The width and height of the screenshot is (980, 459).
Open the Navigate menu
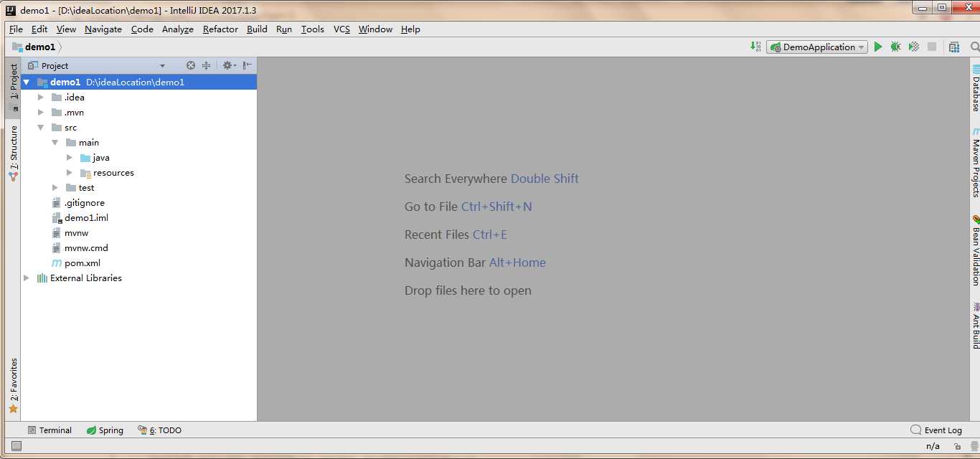103,29
